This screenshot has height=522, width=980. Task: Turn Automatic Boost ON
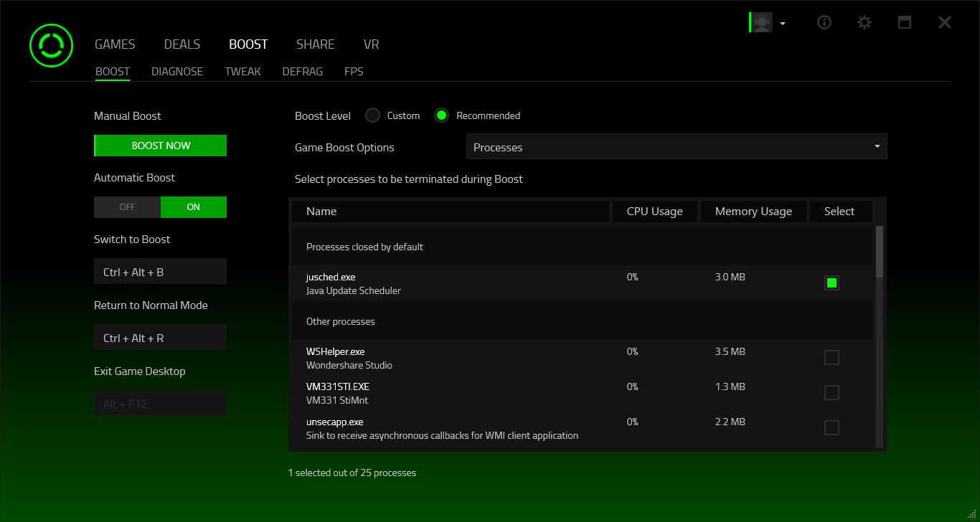(x=194, y=207)
